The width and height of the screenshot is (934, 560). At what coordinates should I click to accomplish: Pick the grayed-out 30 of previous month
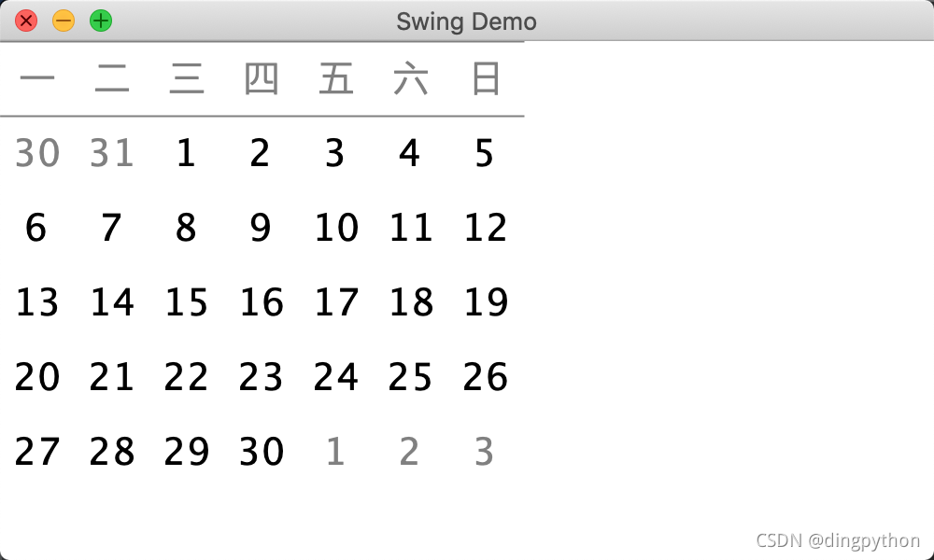tap(37, 153)
